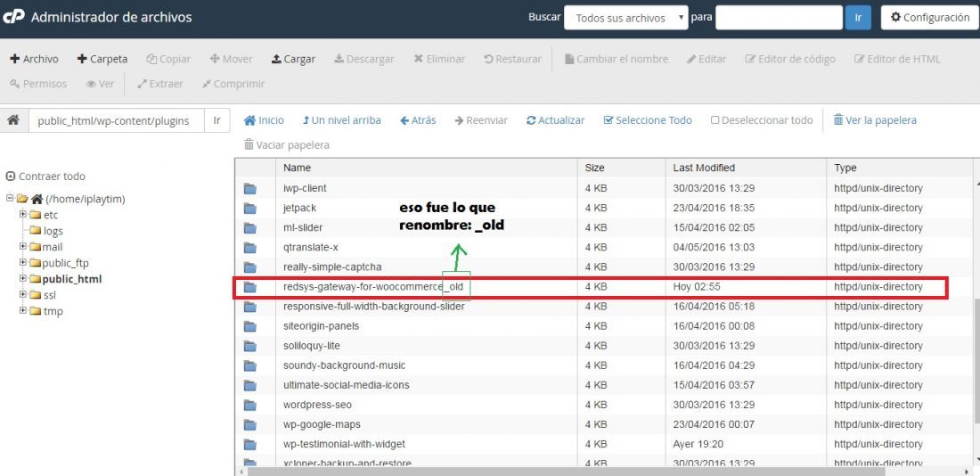This screenshot has height=476, width=980.
Task: Click Vaciar papelera
Action: point(286,144)
